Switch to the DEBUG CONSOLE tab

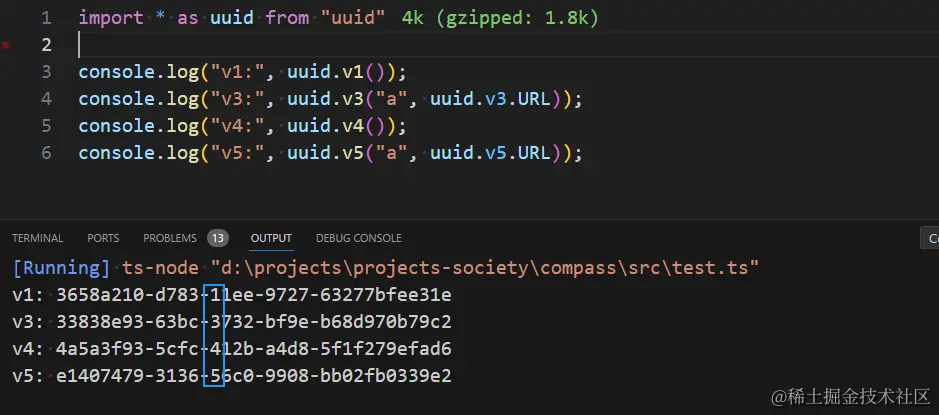coord(359,238)
